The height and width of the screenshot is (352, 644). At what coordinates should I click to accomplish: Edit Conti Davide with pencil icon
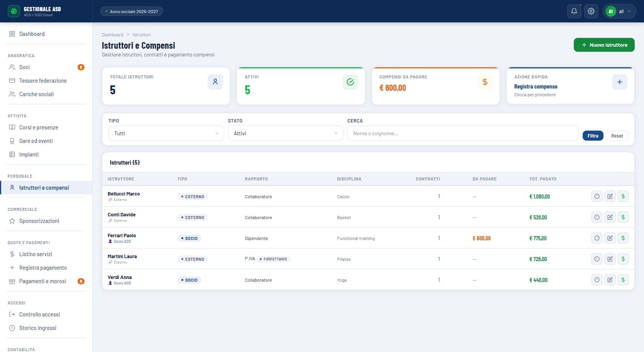click(x=610, y=217)
